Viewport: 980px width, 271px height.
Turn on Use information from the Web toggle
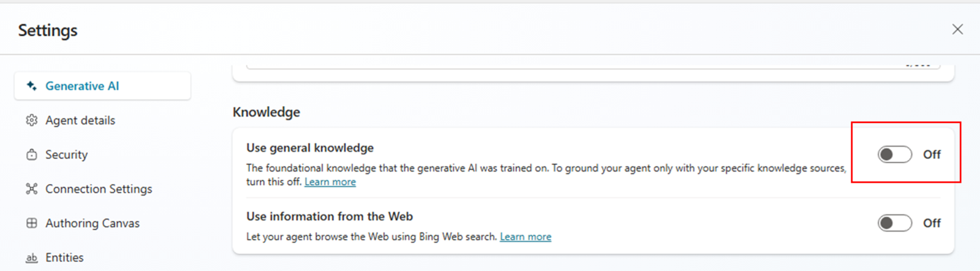(x=894, y=223)
